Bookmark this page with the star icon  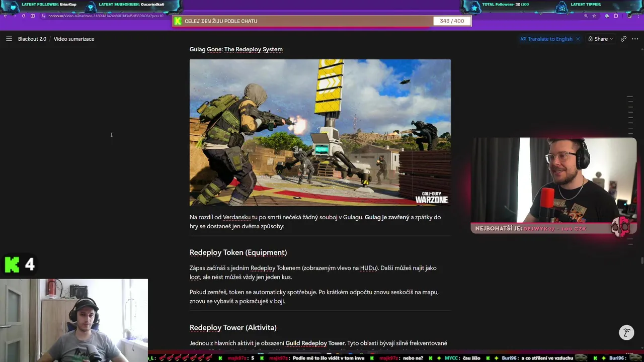coord(594,16)
